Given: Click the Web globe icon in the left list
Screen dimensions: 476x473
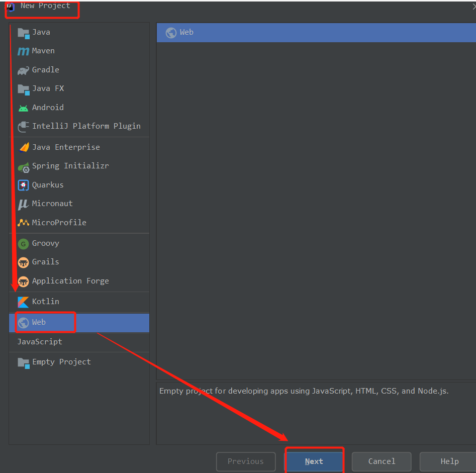Looking at the screenshot, I should click(x=24, y=323).
